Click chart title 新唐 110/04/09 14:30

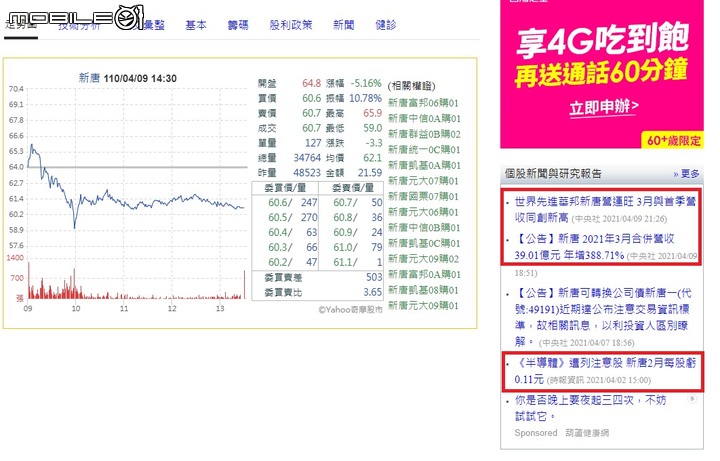tap(127, 78)
